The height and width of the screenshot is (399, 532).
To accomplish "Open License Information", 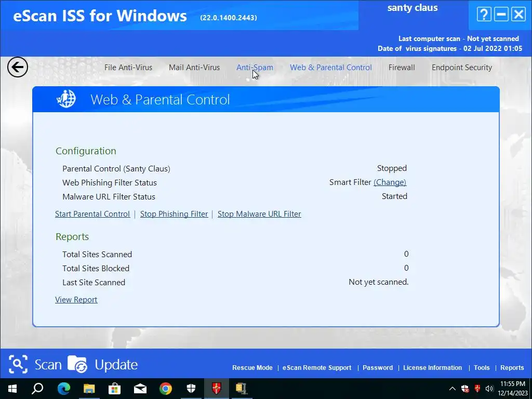I will [x=433, y=368].
